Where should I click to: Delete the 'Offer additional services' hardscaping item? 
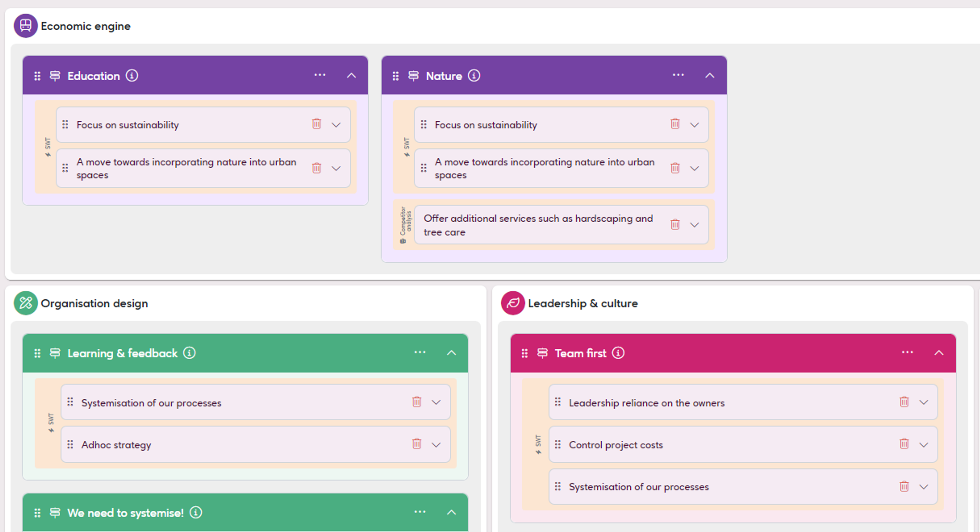tap(675, 224)
